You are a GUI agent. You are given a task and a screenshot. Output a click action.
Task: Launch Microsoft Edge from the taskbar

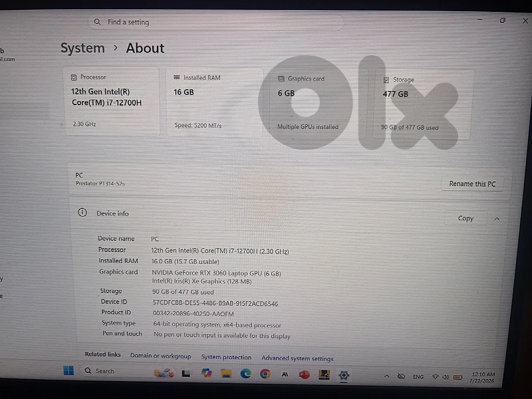245,374
